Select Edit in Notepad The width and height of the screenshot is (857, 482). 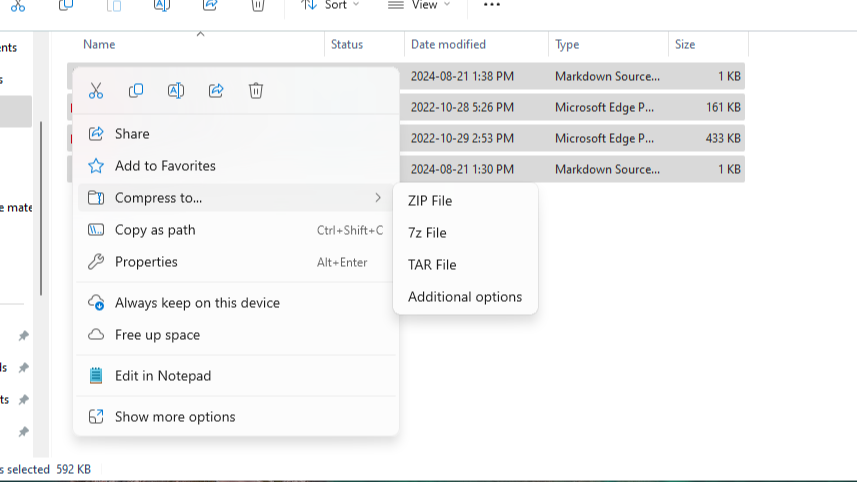(x=235, y=376)
